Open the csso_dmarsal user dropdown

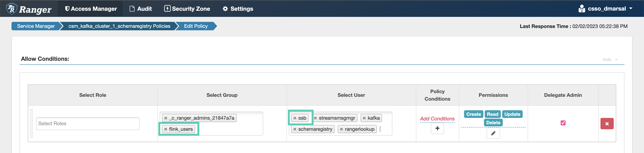pos(605,9)
